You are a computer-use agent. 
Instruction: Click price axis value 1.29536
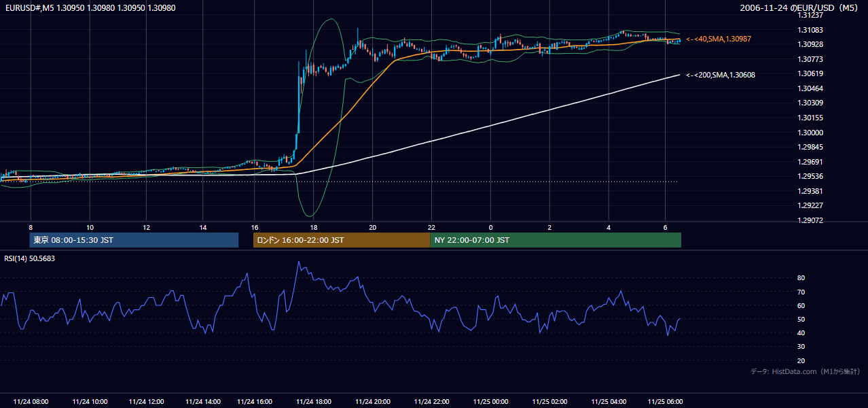coord(811,176)
